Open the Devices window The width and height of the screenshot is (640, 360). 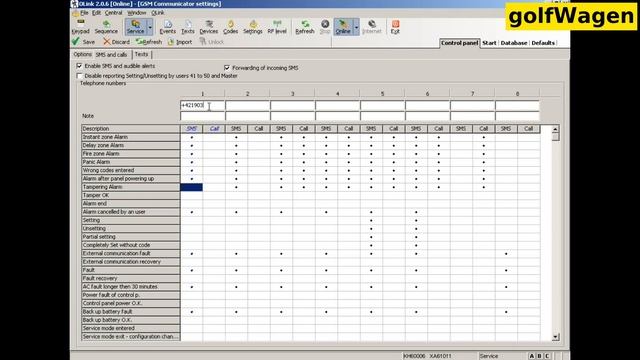tap(209, 27)
